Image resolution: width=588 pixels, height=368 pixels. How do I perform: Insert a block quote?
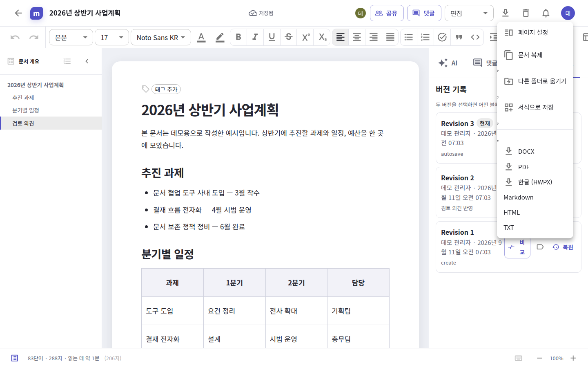(x=459, y=37)
